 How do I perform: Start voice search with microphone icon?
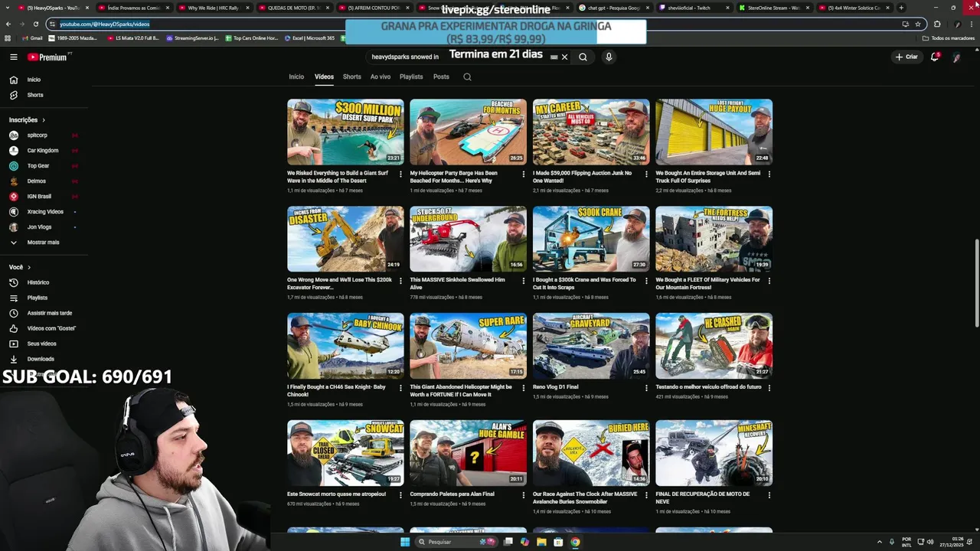[x=609, y=57]
